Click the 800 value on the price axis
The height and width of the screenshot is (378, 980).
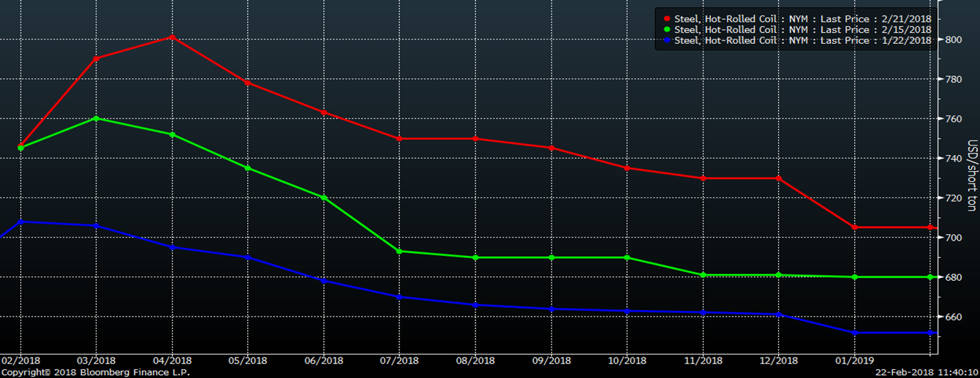(x=952, y=39)
